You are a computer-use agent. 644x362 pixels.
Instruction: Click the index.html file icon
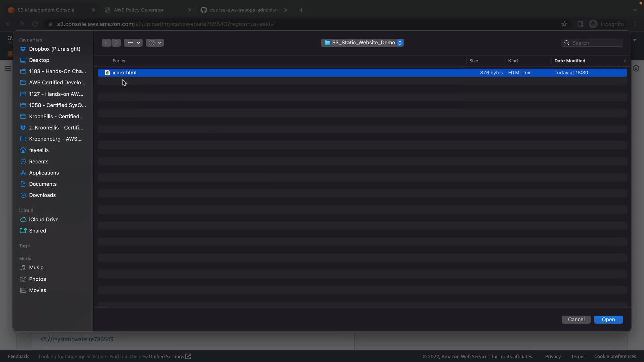(107, 73)
